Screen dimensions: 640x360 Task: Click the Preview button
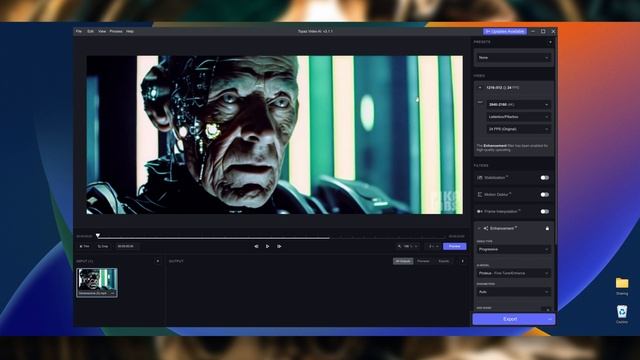pyautogui.click(x=454, y=247)
